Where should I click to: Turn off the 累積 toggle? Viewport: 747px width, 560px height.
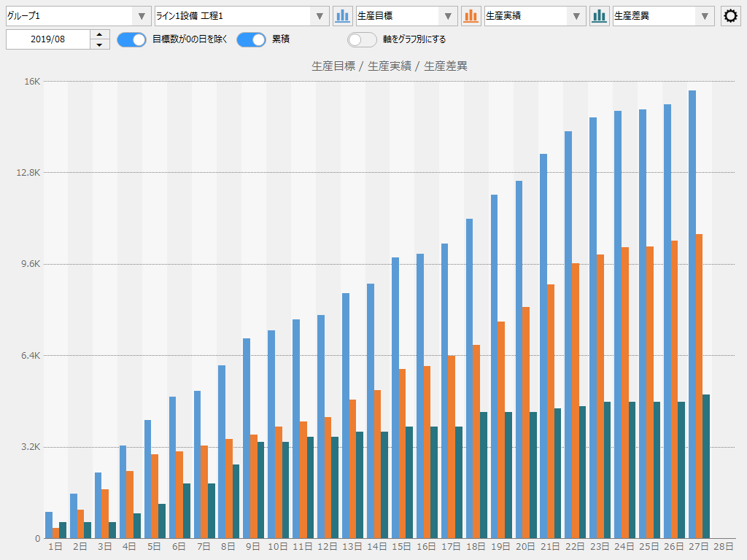pyautogui.click(x=251, y=39)
